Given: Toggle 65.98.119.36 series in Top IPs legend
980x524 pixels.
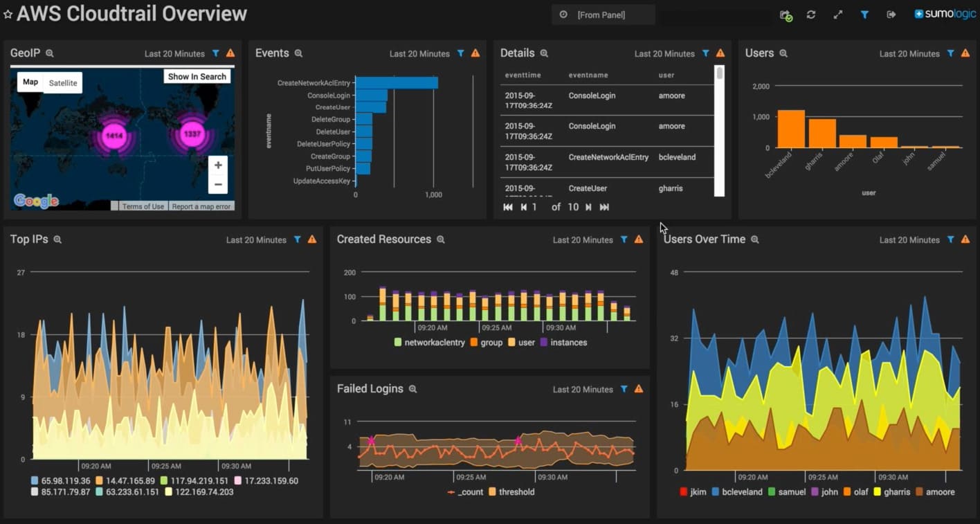Looking at the screenshot, I should pos(60,480).
